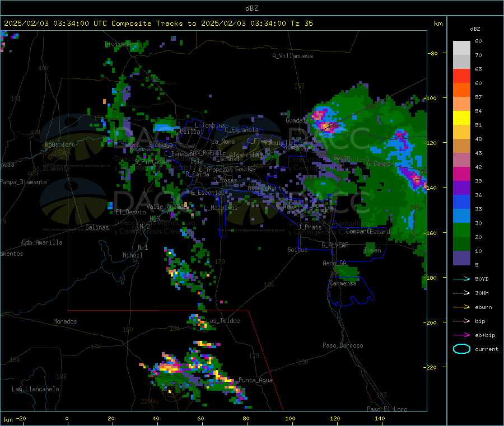The width and height of the screenshot is (504, 426).
Task: Click the Morados map label
Action: (65, 321)
